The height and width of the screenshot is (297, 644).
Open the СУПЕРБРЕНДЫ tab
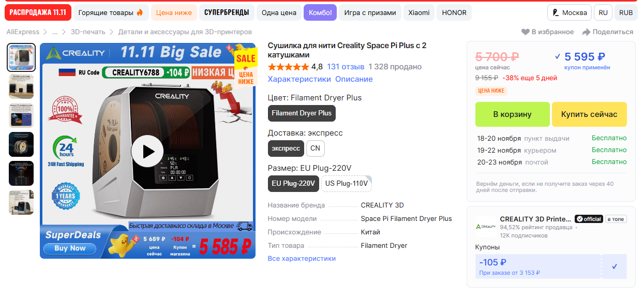point(227,12)
